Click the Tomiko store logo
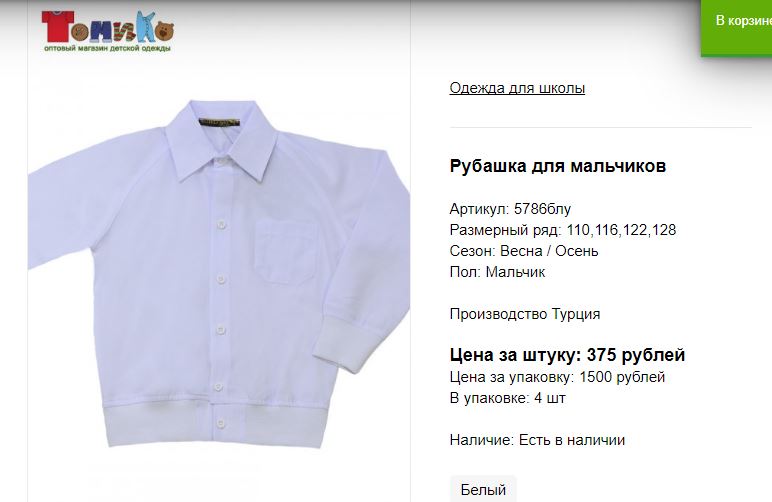 108,31
